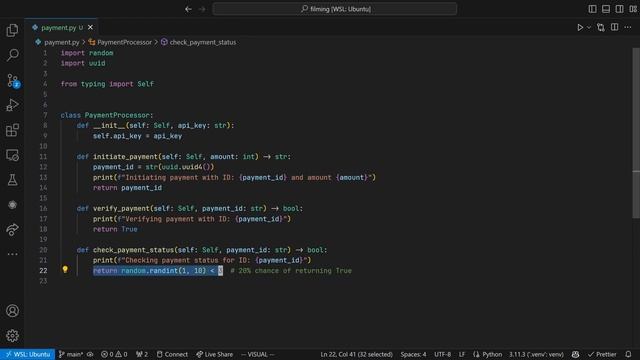Open the Run and Debug view
This screenshot has height=360, width=640.
(x=12, y=105)
